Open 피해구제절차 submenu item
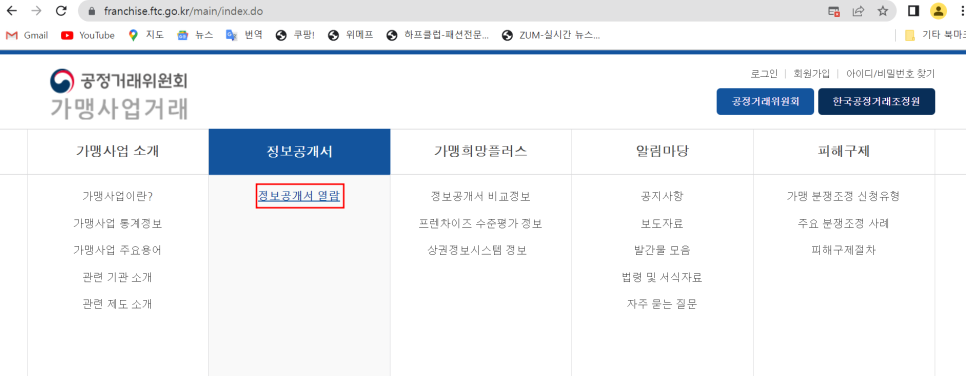 pyautogui.click(x=843, y=250)
